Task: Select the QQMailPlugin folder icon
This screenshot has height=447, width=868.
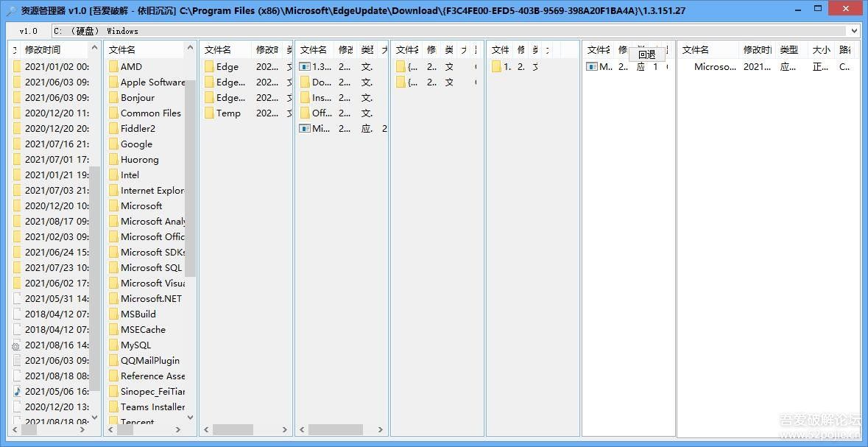Action: click(x=113, y=361)
